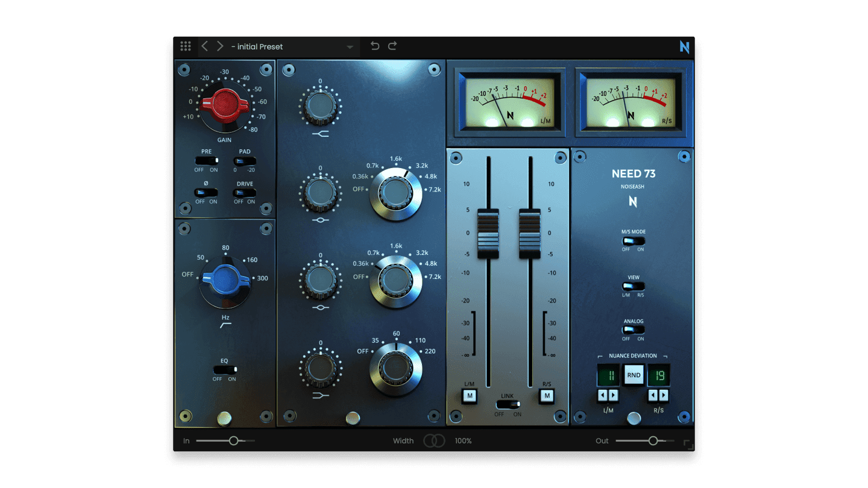Click the undo arrow icon
This screenshot has width=868, height=488.
click(374, 46)
